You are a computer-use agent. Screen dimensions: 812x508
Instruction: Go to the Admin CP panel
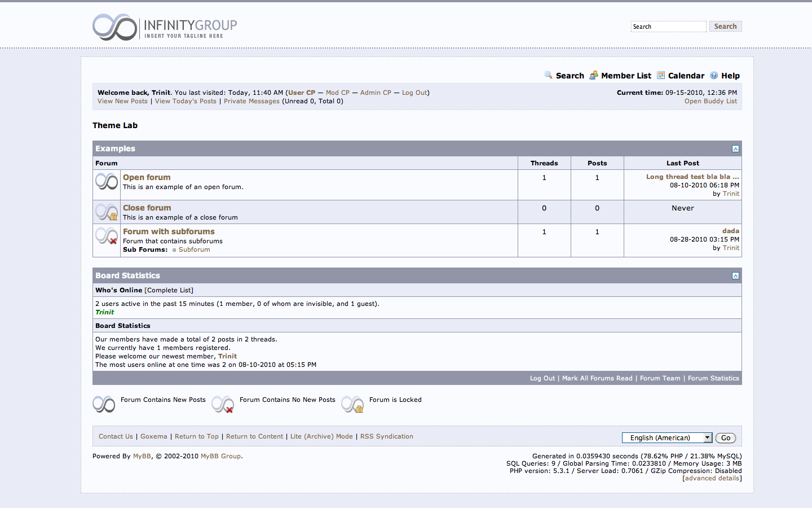coord(376,93)
